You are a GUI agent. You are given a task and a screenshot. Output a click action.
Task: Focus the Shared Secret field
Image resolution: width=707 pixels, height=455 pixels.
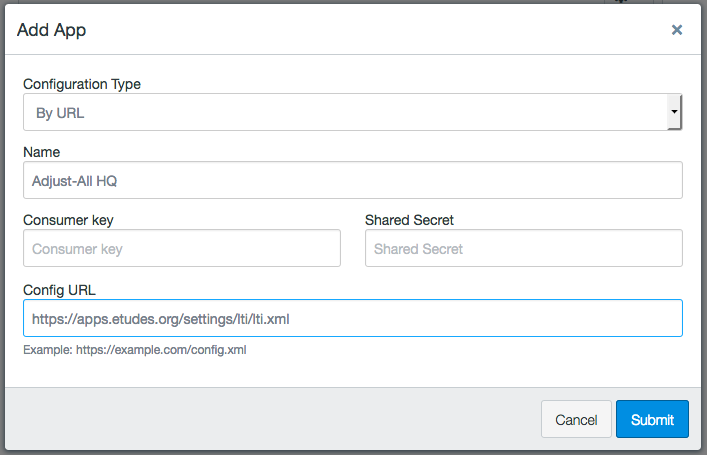pyautogui.click(x=523, y=248)
